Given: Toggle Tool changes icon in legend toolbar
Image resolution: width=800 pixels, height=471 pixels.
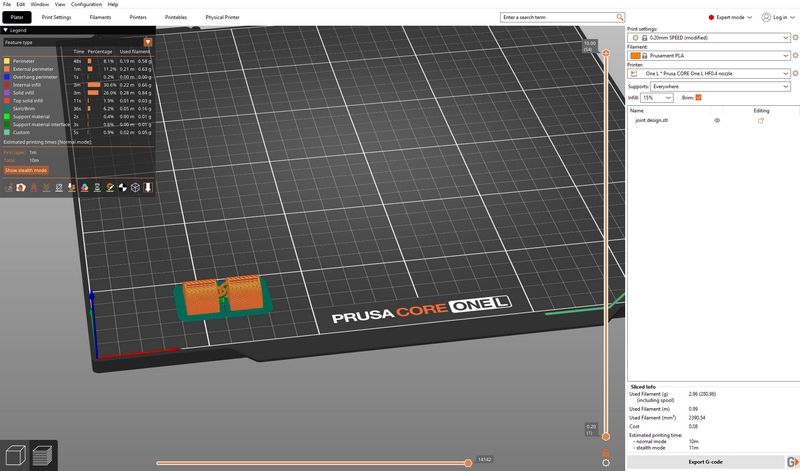Looking at the screenshot, I should (72, 188).
